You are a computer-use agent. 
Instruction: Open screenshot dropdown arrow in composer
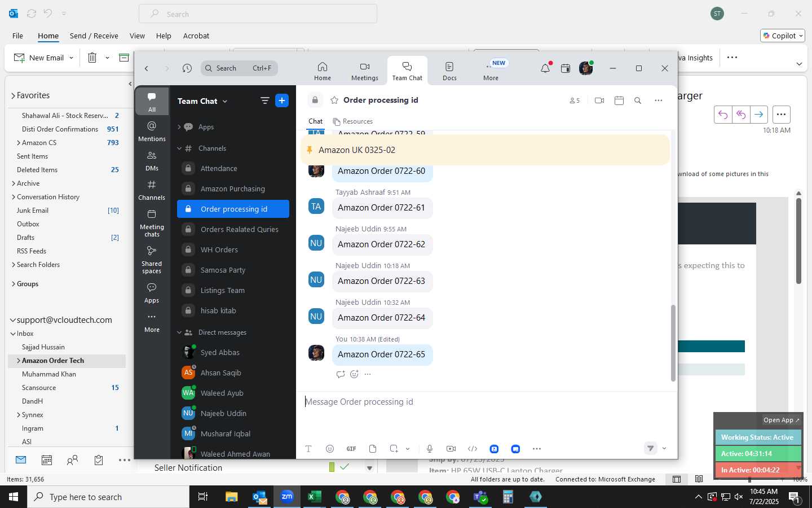[x=408, y=449]
